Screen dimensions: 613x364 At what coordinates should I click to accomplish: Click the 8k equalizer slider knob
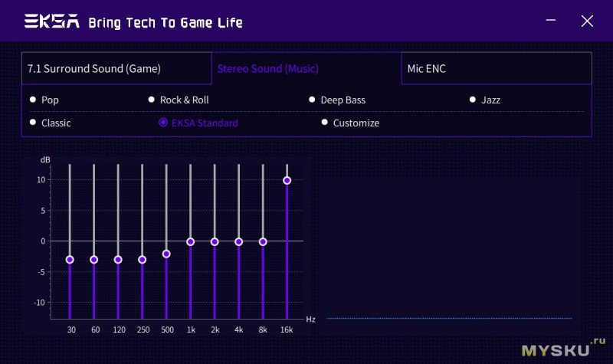(x=263, y=241)
